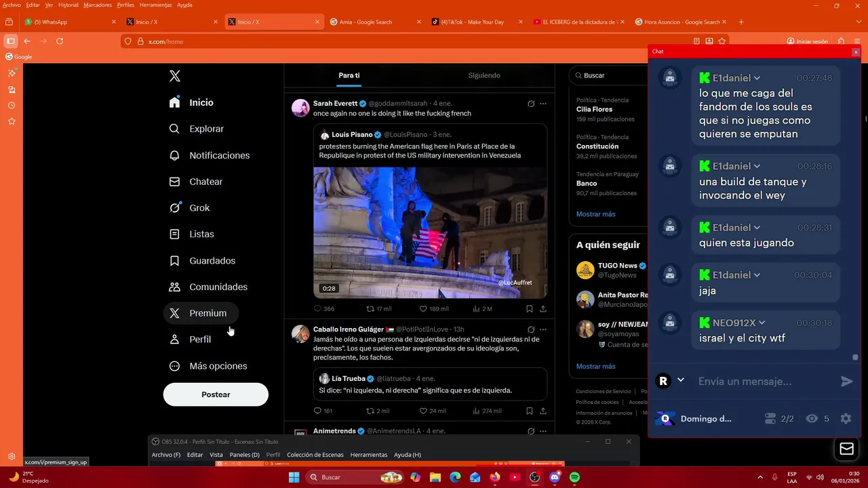Open Paneles (D) menu in OBS window

(244, 455)
